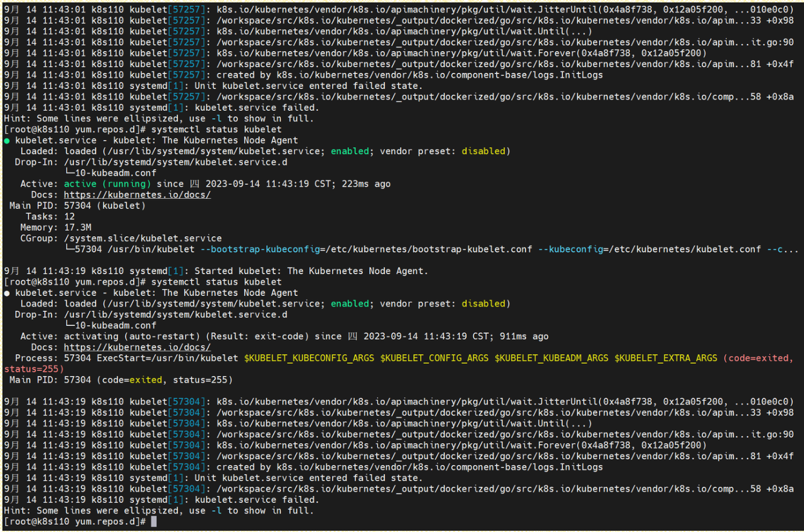Select the yellow '$KUBELET_KUBECONFIG_ARGS' variable
The image size is (804, 532).
[309, 358]
